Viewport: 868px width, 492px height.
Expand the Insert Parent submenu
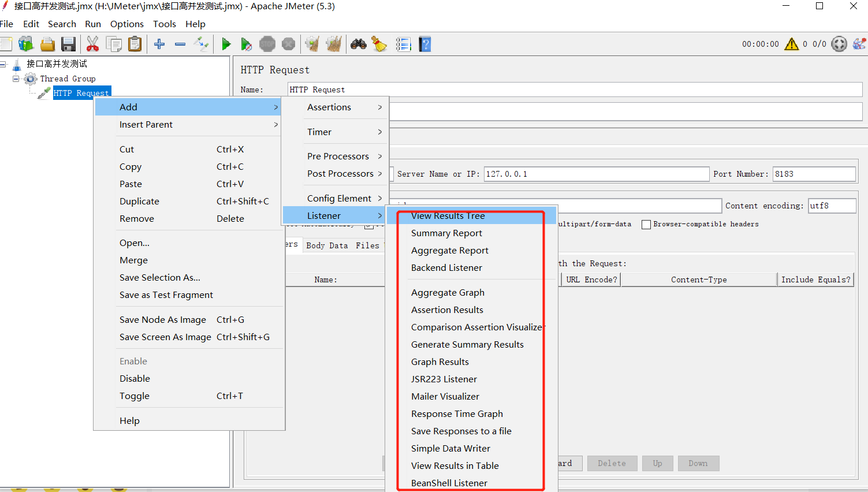click(188, 124)
